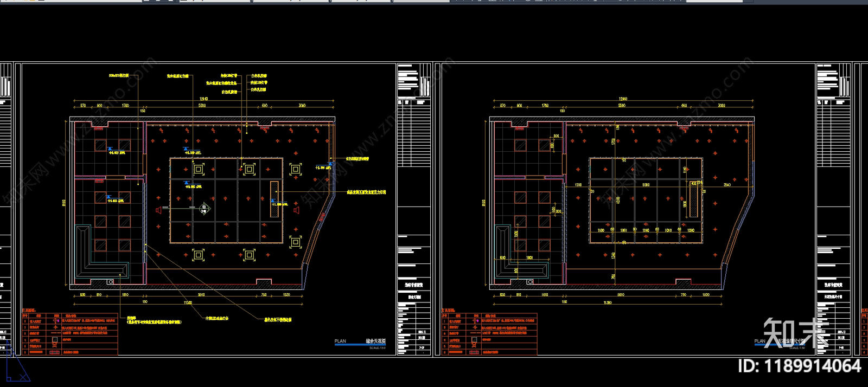Viewport: 868px width, 387px height.
Task: Select the SCALE text under 综合天花图
Action: 378,348
